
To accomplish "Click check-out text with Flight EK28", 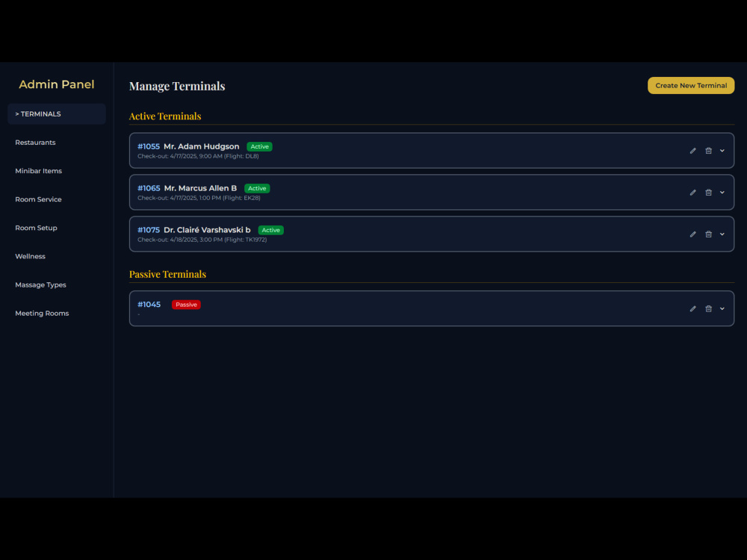I will point(199,198).
